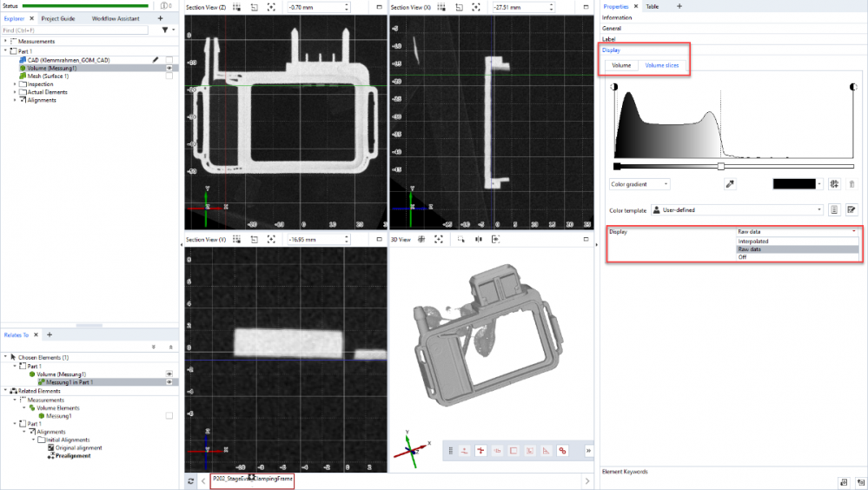Click the color template list icon
The image size is (868, 490).
pos(833,209)
